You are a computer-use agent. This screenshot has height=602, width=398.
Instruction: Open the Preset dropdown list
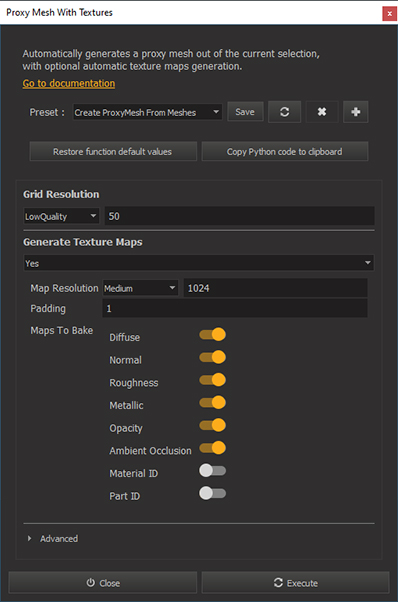coord(147,112)
